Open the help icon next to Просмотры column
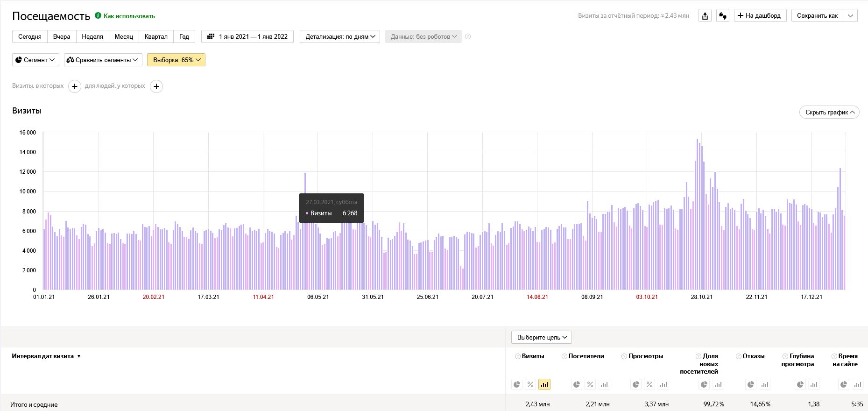 point(624,356)
